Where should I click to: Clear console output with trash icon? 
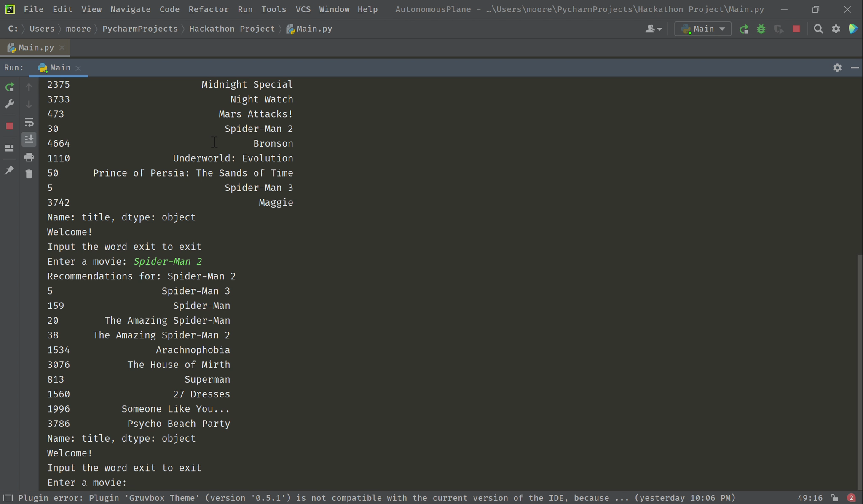(x=29, y=174)
